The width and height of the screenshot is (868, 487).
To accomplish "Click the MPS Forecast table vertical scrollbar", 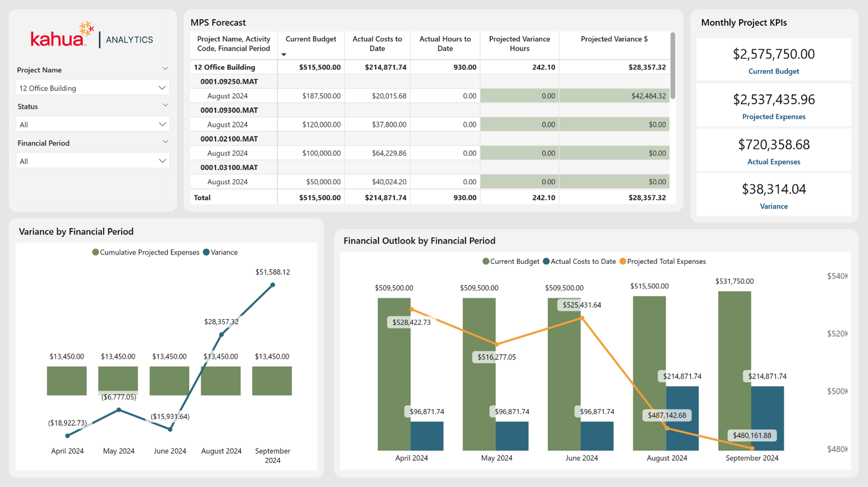I will point(672,66).
